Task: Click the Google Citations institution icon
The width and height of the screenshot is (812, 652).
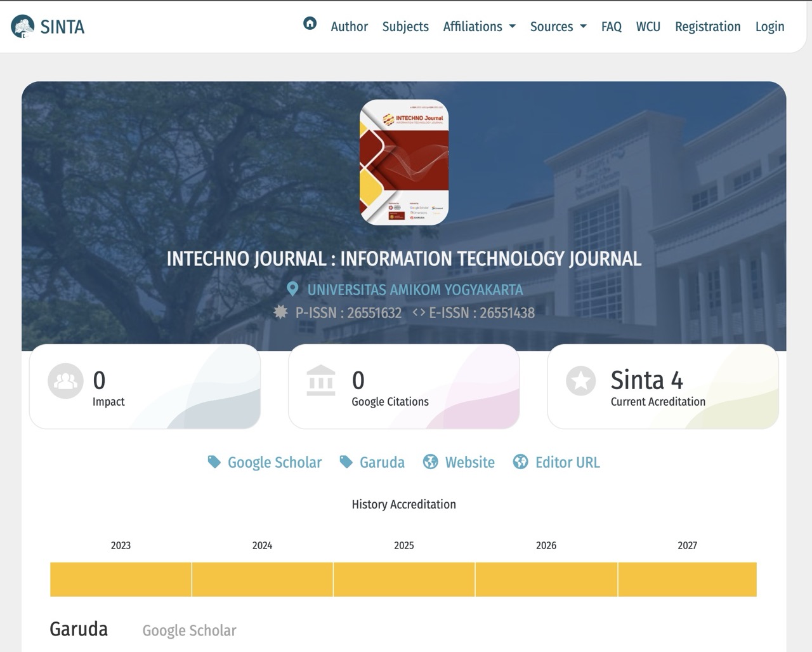Action: click(x=320, y=381)
